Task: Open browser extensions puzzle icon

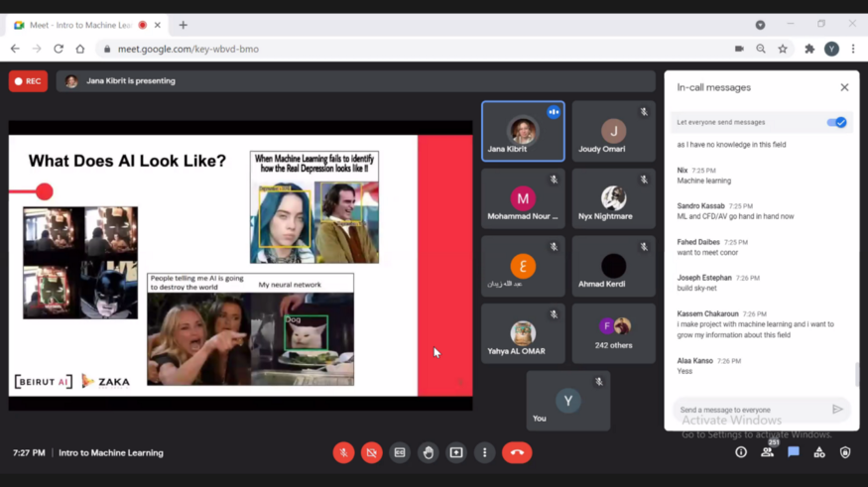Action: [x=809, y=49]
